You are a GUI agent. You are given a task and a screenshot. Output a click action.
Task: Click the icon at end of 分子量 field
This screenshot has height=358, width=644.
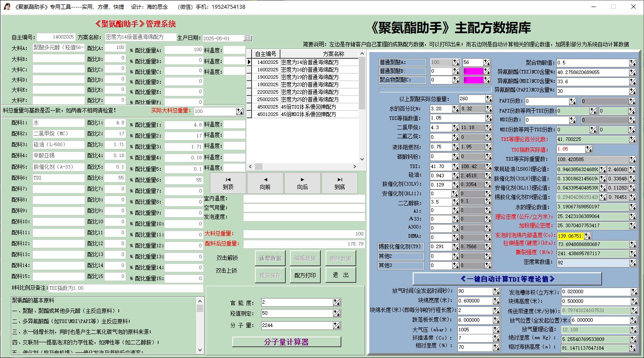pos(336,326)
